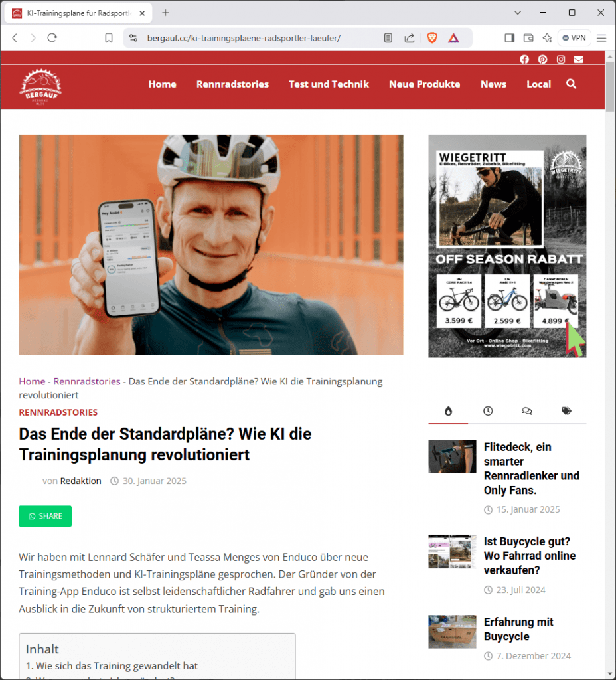
Task: Open Leo AI assistant icon
Action: (547, 38)
